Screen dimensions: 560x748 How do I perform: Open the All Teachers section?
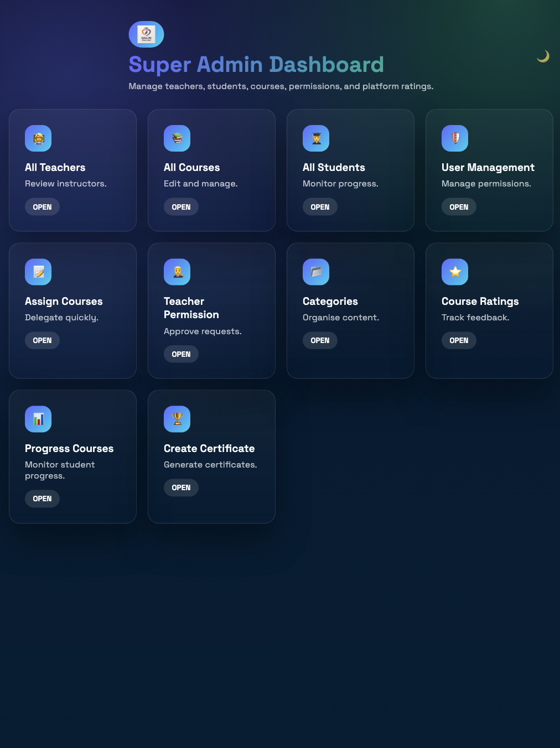42,207
